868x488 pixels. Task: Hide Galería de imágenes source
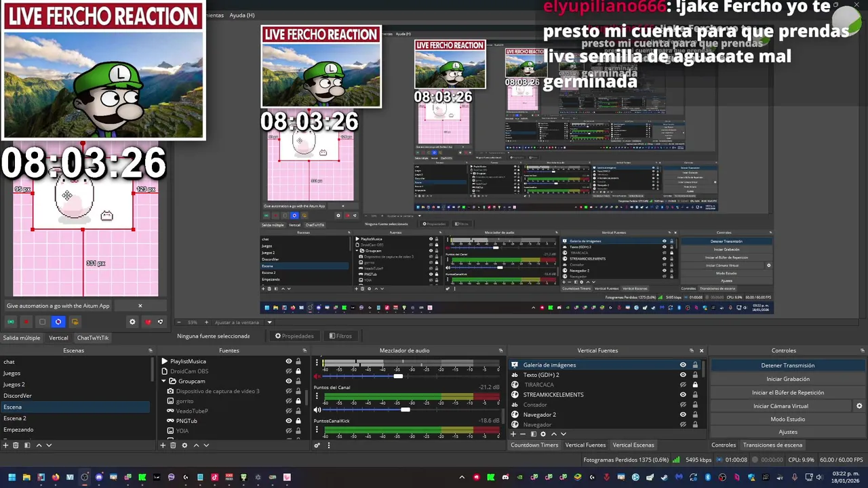coord(683,365)
